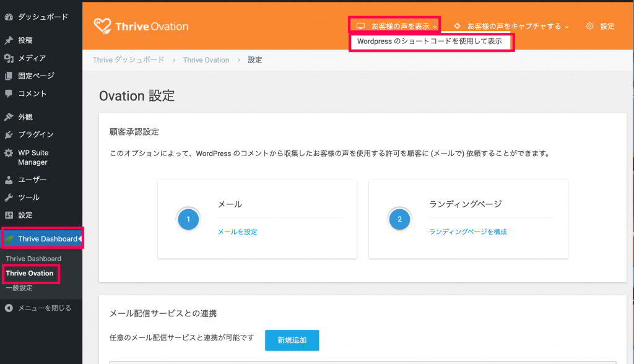
Task: Click the メール配信サービスとの連携 section title
Action: pos(163,313)
